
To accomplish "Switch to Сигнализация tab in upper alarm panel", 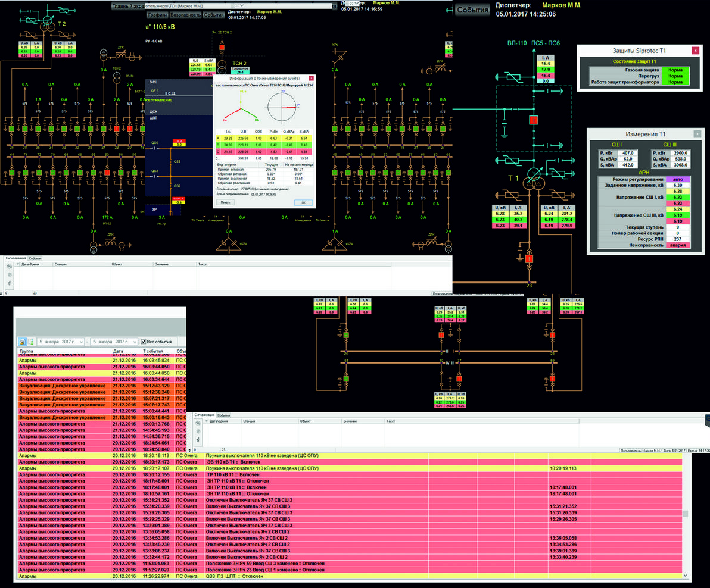I will coord(16,258).
